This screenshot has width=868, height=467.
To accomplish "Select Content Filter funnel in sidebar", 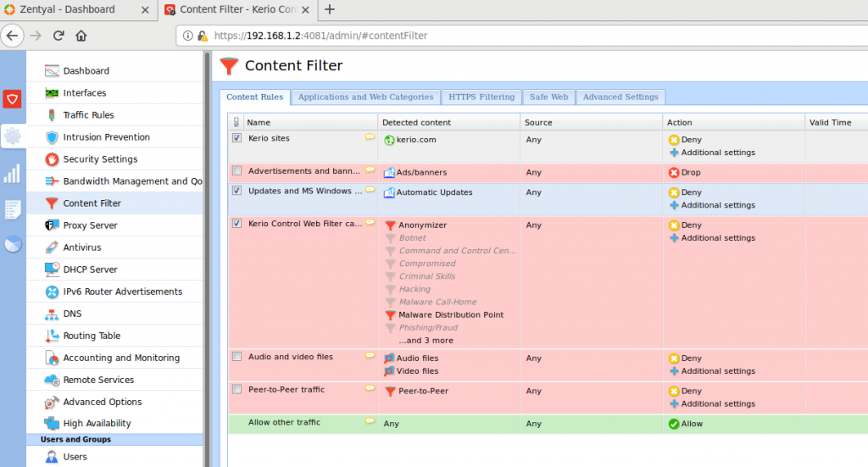I will [x=52, y=203].
